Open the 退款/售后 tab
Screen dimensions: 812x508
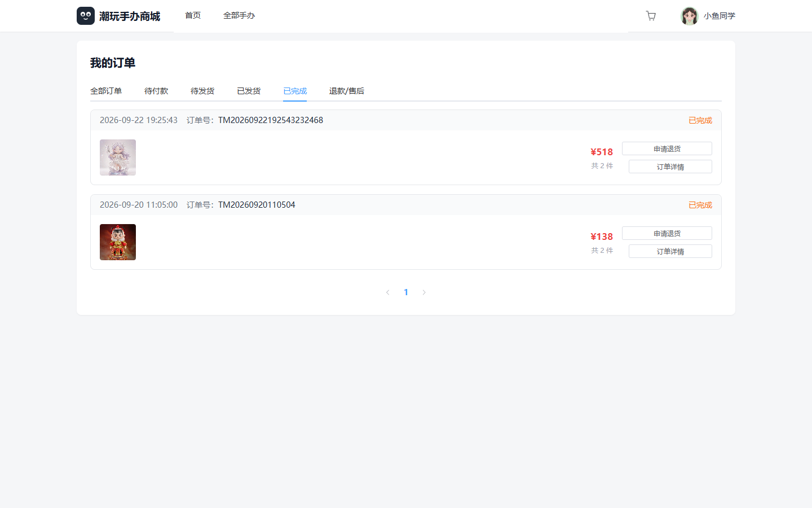click(347, 91)
